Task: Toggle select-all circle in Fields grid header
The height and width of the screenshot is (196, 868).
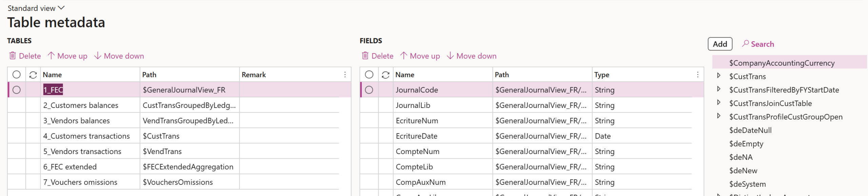Action: click(x=369, y=75)
